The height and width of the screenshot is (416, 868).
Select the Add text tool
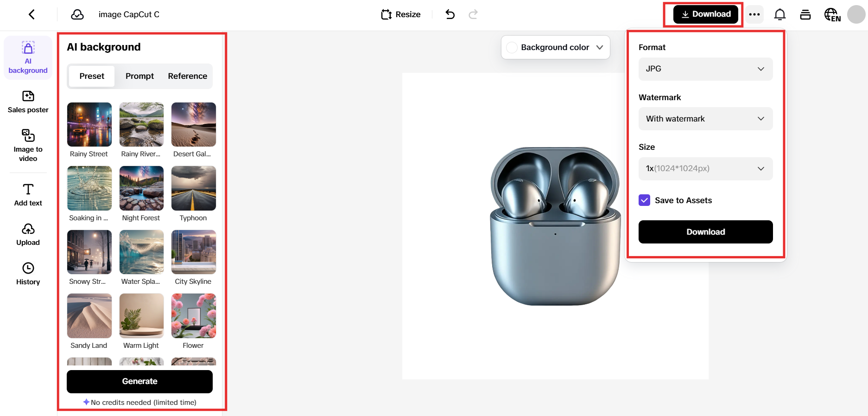click(x=28, y=195)
